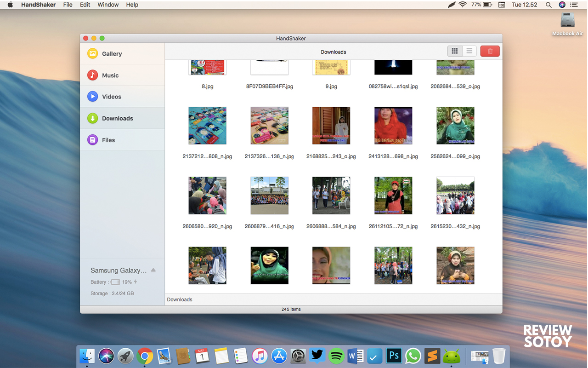Switch to grid view

click(455, 51)
